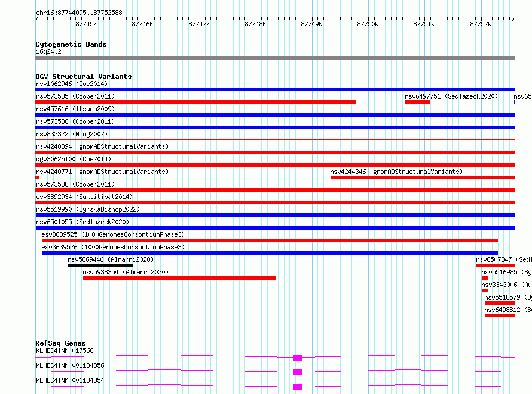
Task: Click the 87748k ruler position
Action: (255, 24)
